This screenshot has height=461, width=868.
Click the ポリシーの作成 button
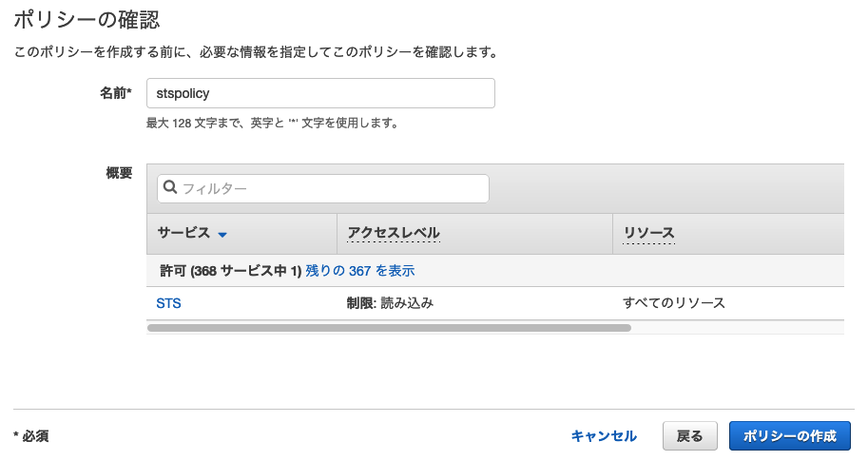tap(789, 436)
